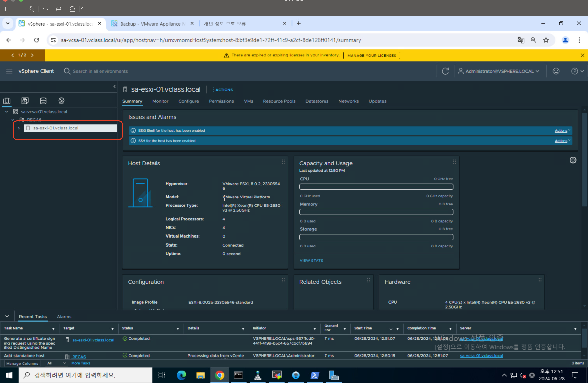Collapse the left navigation sidebar
Screen dimensions: 588x383
click(x=114, y=87)
